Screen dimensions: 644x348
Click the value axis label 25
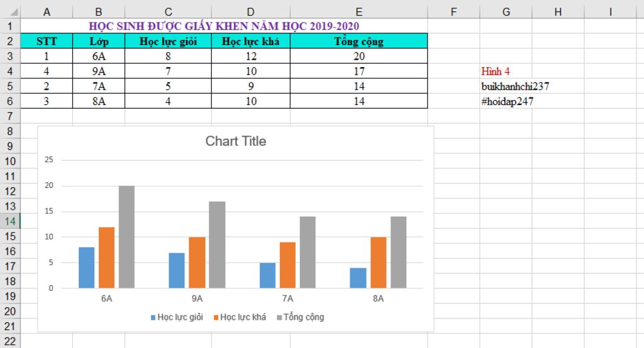49,160
